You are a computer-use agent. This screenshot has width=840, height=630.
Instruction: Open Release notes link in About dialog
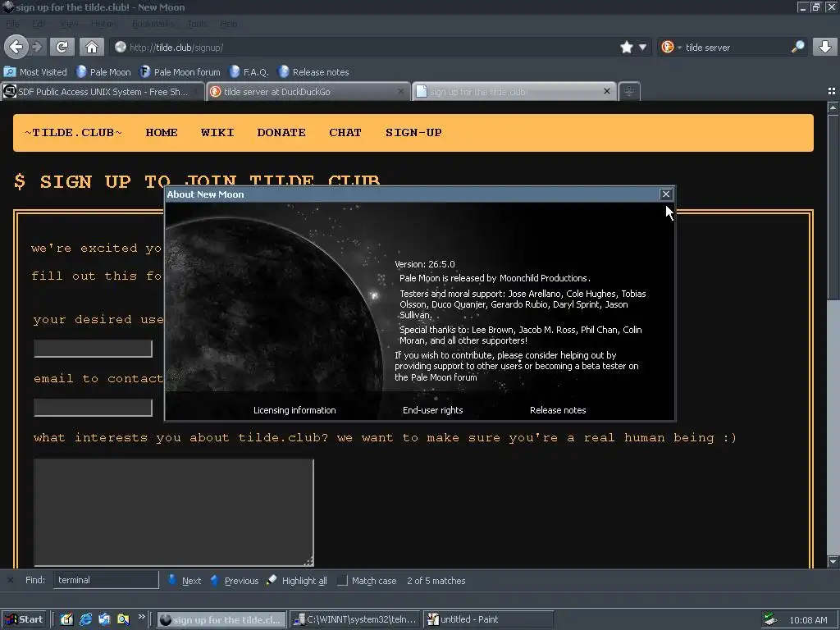click(x=558, y=410)
